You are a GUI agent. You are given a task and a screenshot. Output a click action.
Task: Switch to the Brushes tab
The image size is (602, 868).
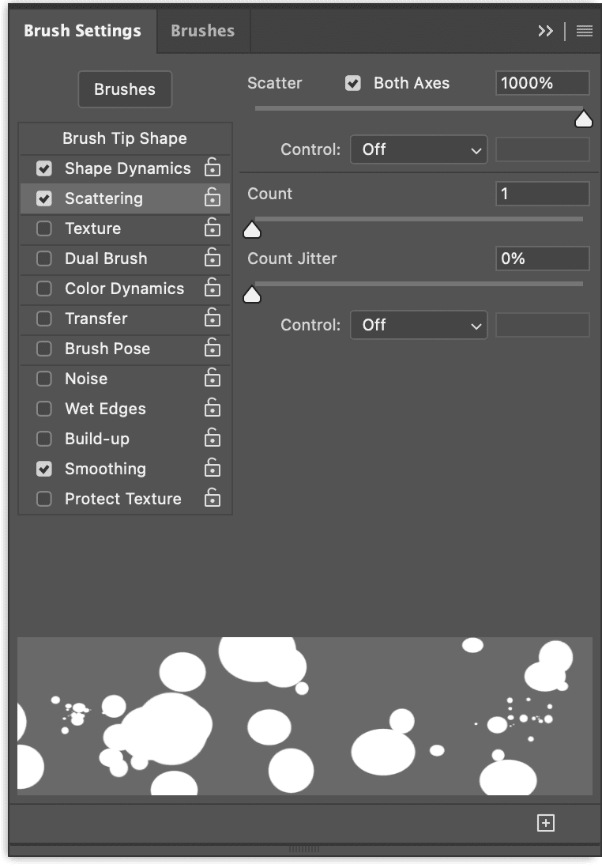coord(202,30)
